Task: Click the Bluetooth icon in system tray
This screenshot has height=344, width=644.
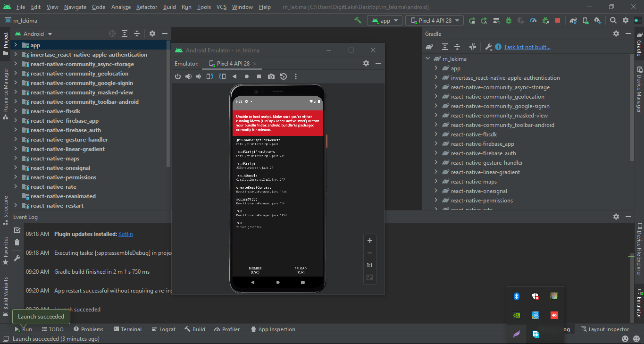Action: click(x=517, y=296)
